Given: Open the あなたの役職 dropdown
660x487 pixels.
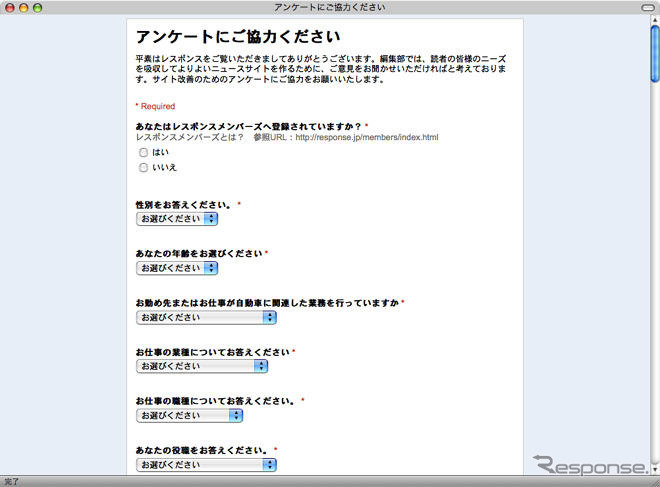Looking at the screenshot, I should coord(206,465).
